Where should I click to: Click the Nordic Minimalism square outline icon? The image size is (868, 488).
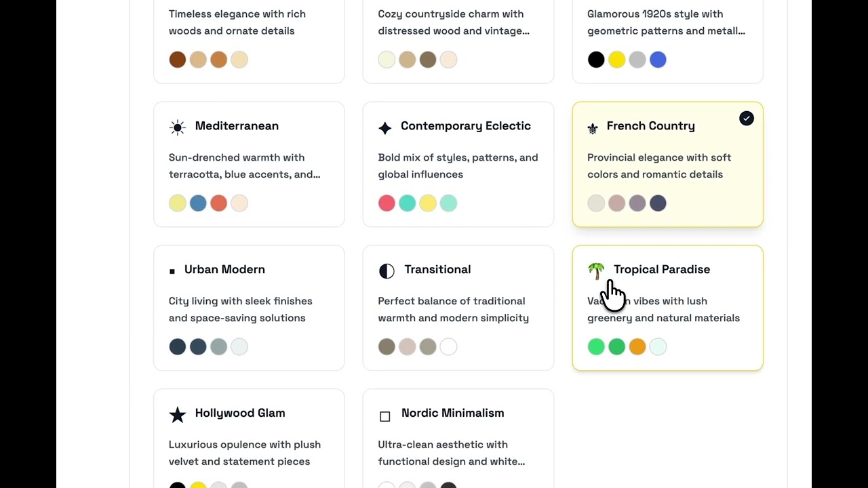click(x=385, y=416)
